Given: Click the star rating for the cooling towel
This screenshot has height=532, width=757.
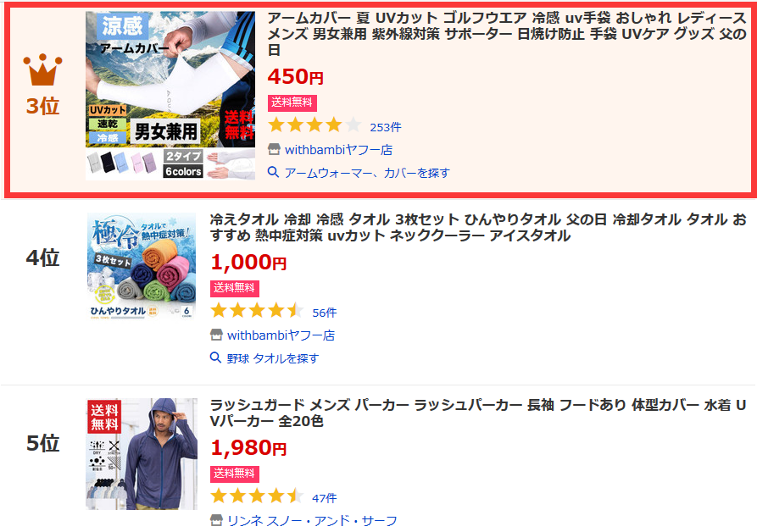Looking at the screenshot, I should [x=257, y=310].
